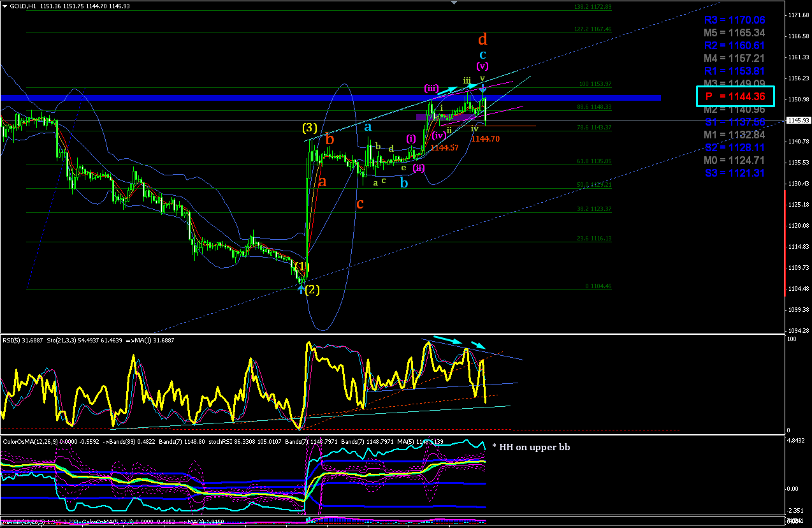Click the orange price text 1144.70
This screenshot has width=812, height=528.
pyautogui.click(x=486, y=138)
